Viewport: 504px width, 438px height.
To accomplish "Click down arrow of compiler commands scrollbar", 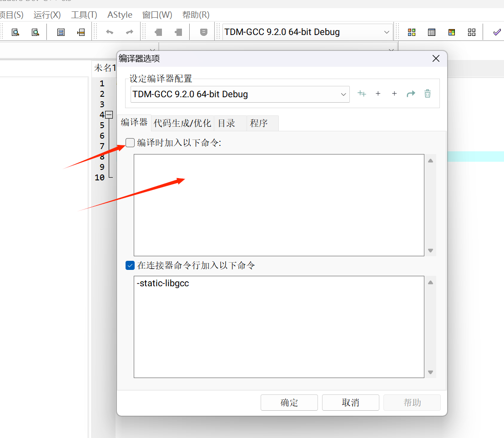I will [x=431, y=250].
